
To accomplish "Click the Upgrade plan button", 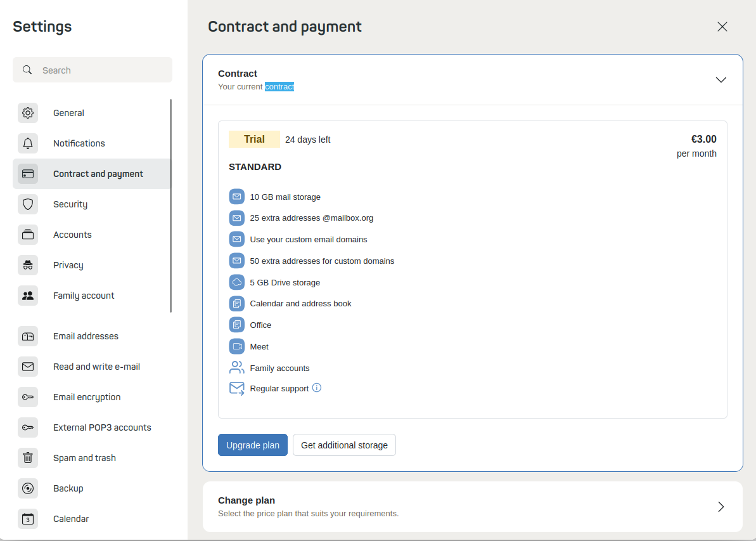I will coord(252,445).
